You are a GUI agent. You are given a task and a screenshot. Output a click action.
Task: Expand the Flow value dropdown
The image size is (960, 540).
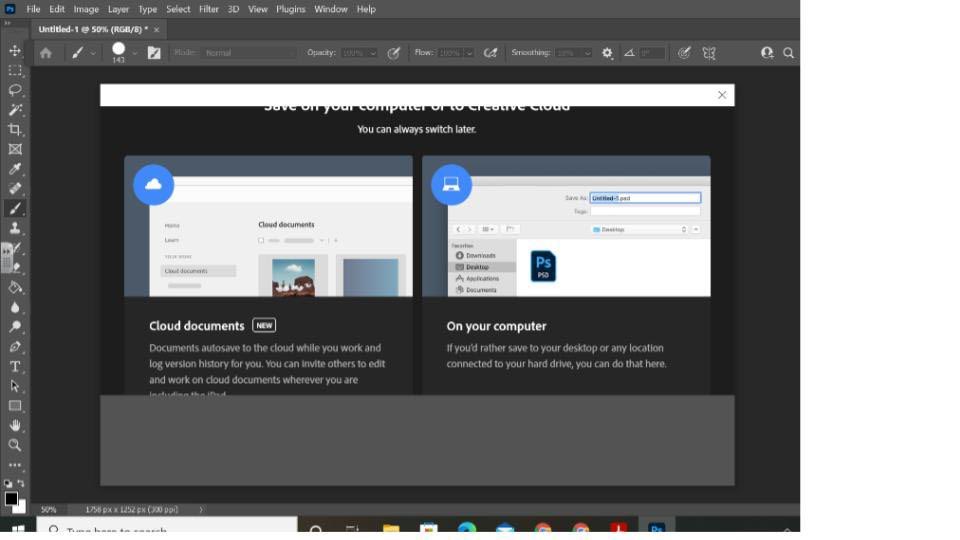(469, 53)
